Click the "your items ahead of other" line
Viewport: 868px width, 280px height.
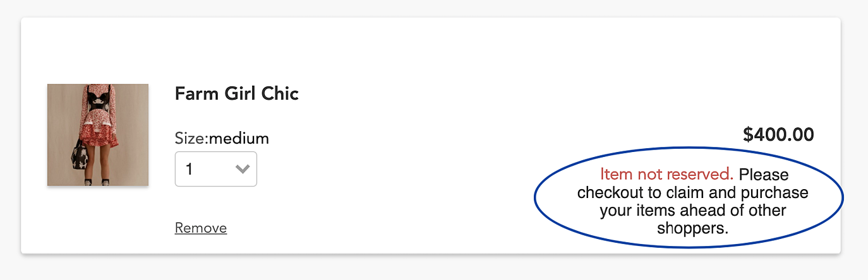692,211
